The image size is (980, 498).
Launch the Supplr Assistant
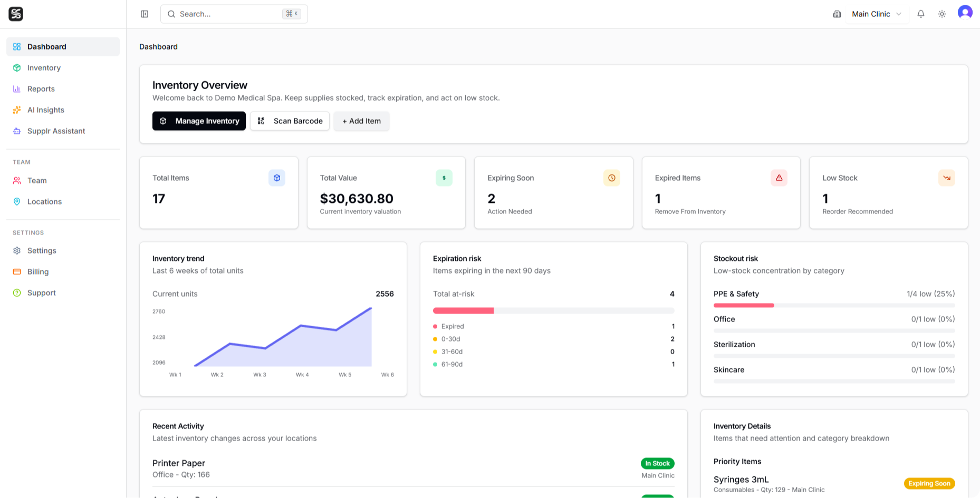[x=56, y=131]
